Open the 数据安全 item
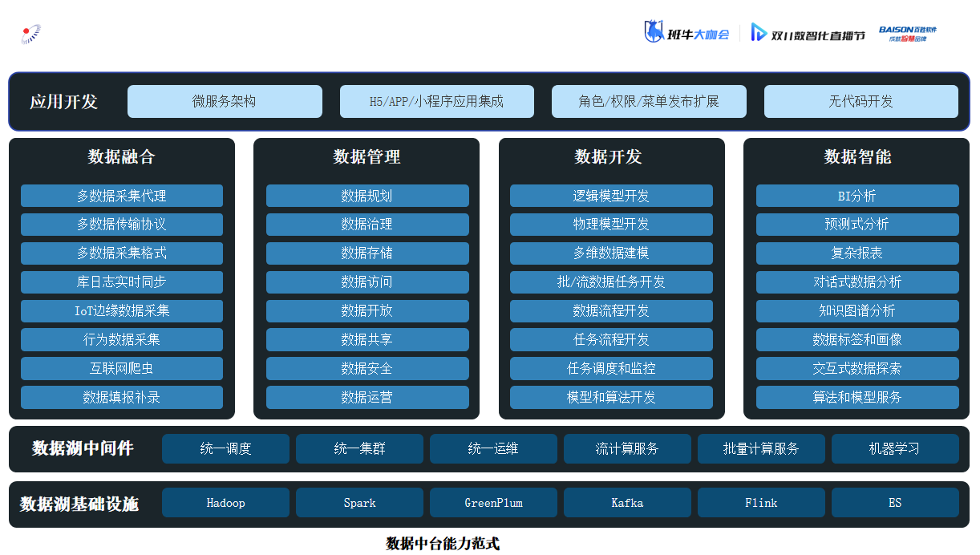This screenshot has height=555, width=980. click(367, 369)
